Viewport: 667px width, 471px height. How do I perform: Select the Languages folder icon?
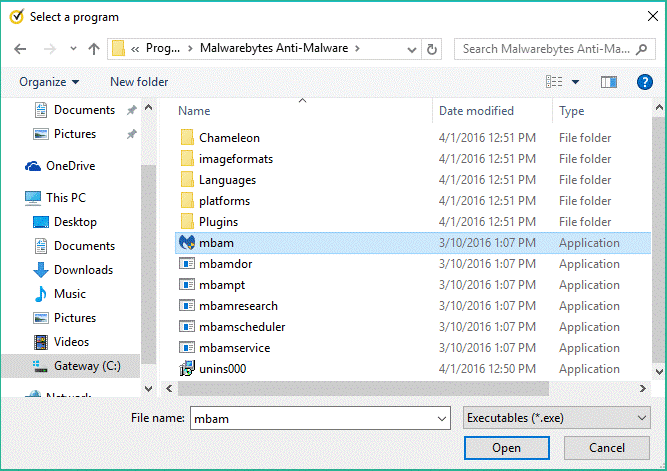[x=187, y=180]
